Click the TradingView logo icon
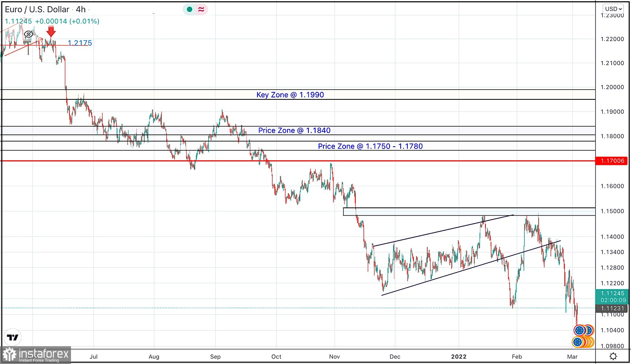 (x=12, y=338)
